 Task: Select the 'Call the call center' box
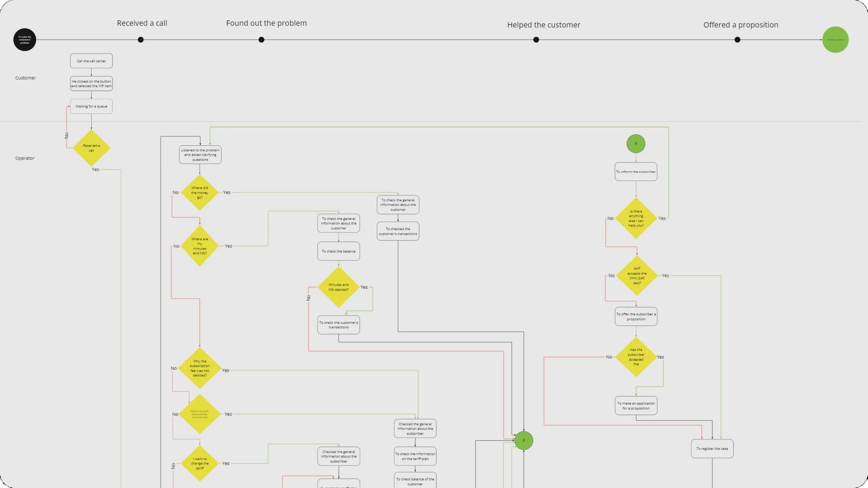91,61
